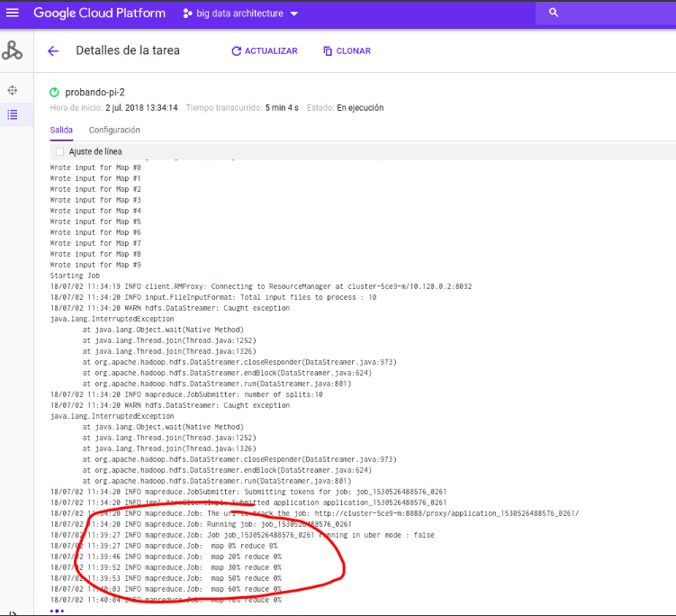Viewport: 676px width, 616px height.
Task: Click the job tracking URL in the log
Action: pos(446,513)
